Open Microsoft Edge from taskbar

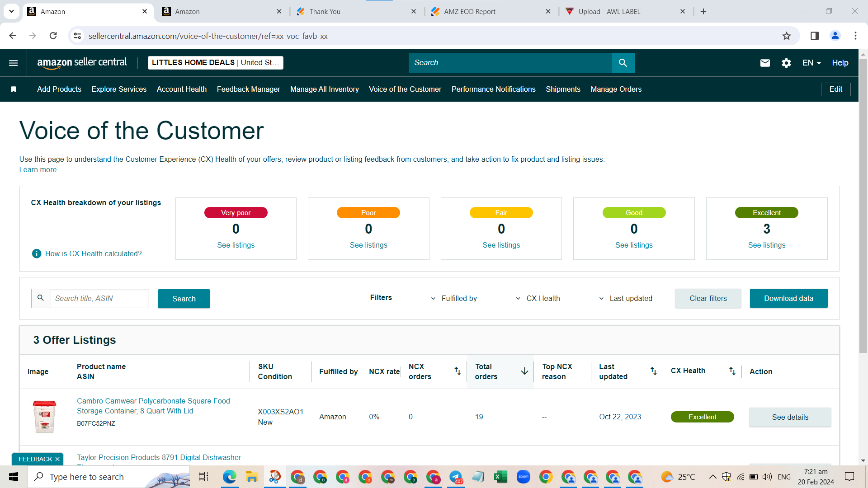pyautogui.click(x=230, y=477)
